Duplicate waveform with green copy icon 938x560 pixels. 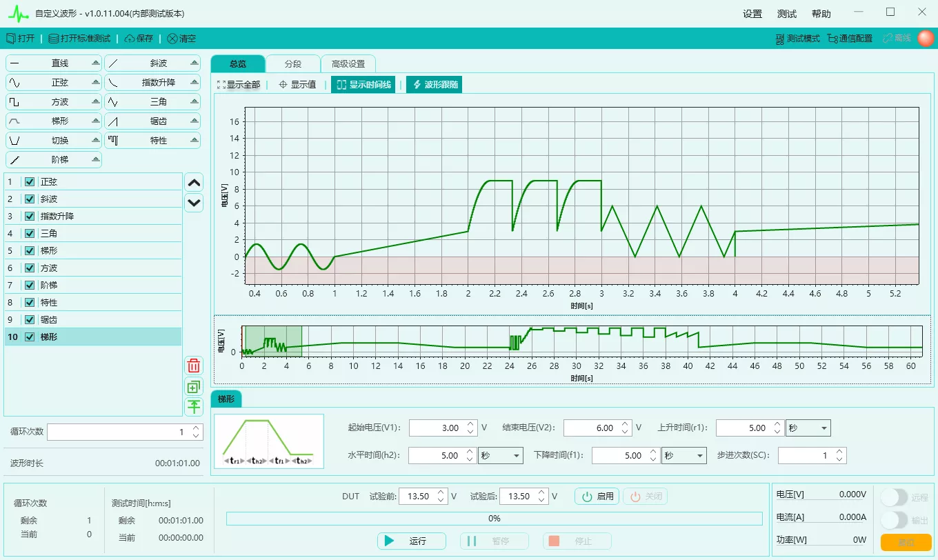[194, 387]
